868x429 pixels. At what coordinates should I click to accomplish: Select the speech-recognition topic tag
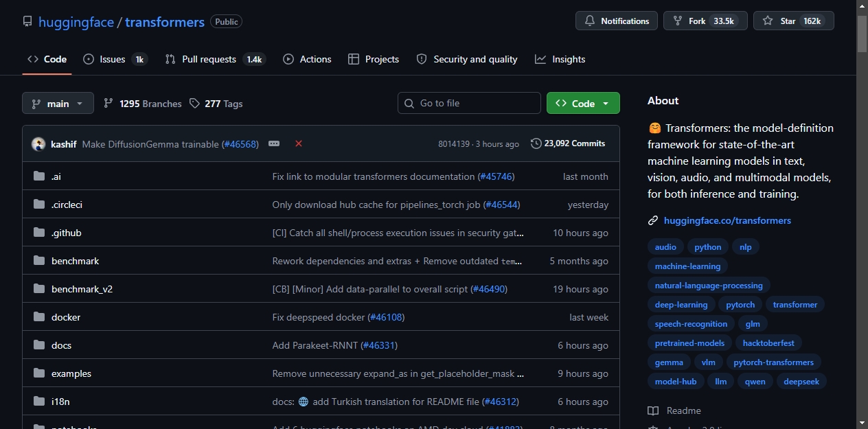coord(691,324)
